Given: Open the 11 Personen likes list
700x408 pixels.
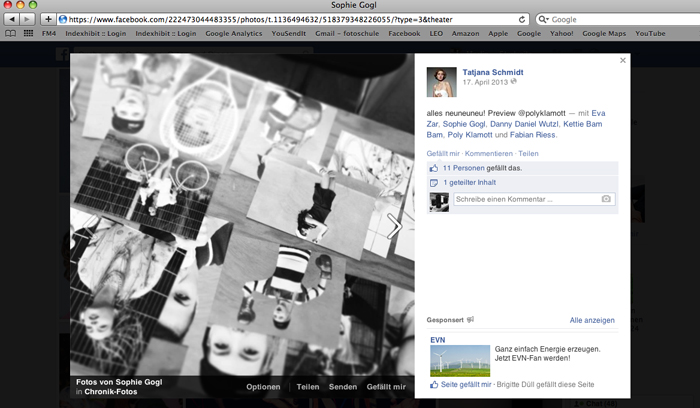Looking at the screenshot, I should (463, 168).
